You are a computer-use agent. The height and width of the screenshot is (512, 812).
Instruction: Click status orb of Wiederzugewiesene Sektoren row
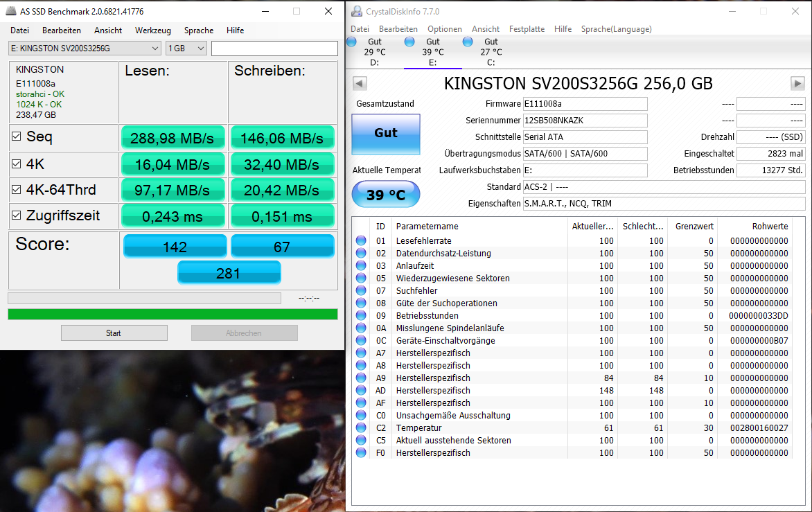pos(361,278)
